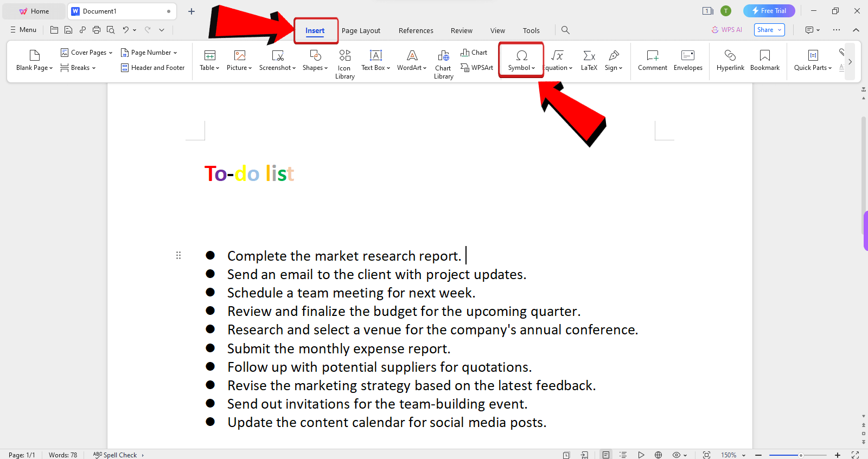This screenshot has width=868, height=459.
Task: Switch to References tab
Action: 416,30
